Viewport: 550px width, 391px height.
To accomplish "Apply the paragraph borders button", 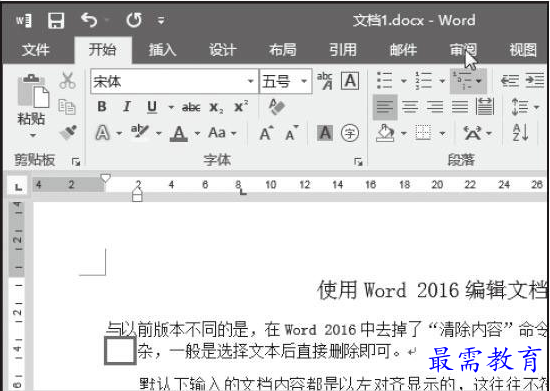I will [x=423, y=133].
